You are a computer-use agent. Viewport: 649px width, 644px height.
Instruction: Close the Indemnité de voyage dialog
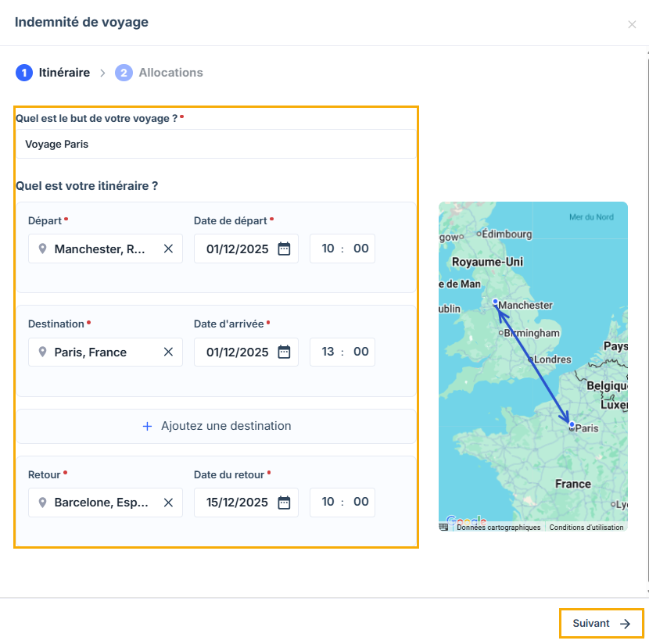tap(632, 24)
